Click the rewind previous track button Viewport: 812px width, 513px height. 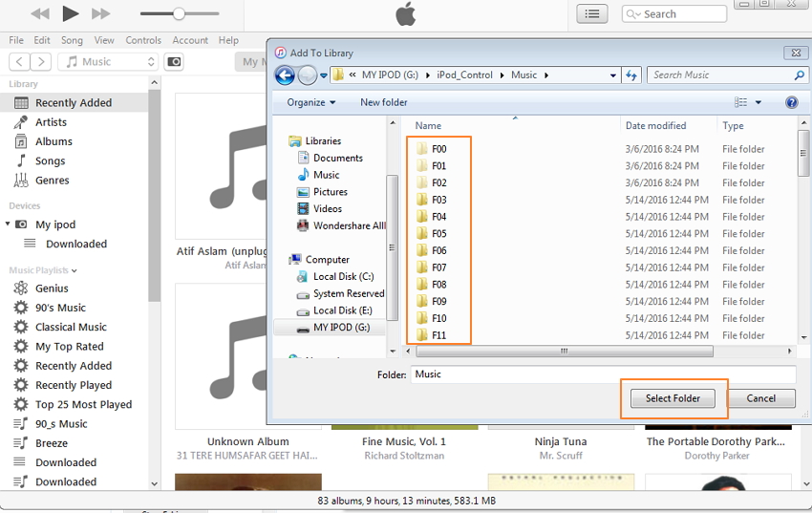40,13
